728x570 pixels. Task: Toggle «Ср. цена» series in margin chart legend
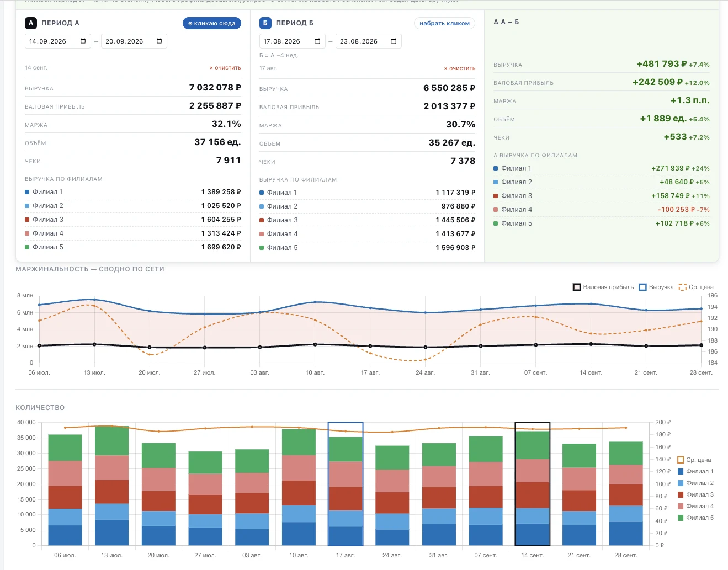coord(696,287)
